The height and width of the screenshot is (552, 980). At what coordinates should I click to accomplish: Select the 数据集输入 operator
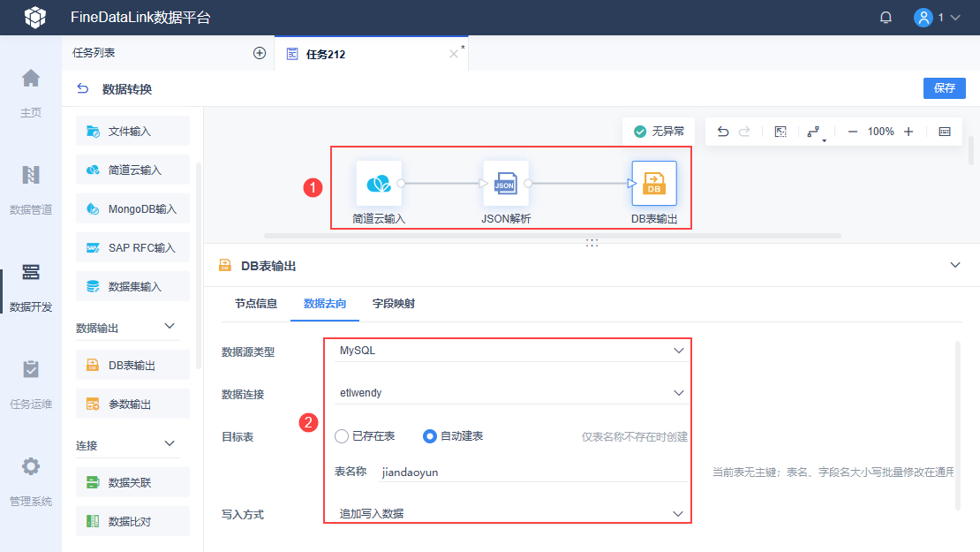[132, 286]
